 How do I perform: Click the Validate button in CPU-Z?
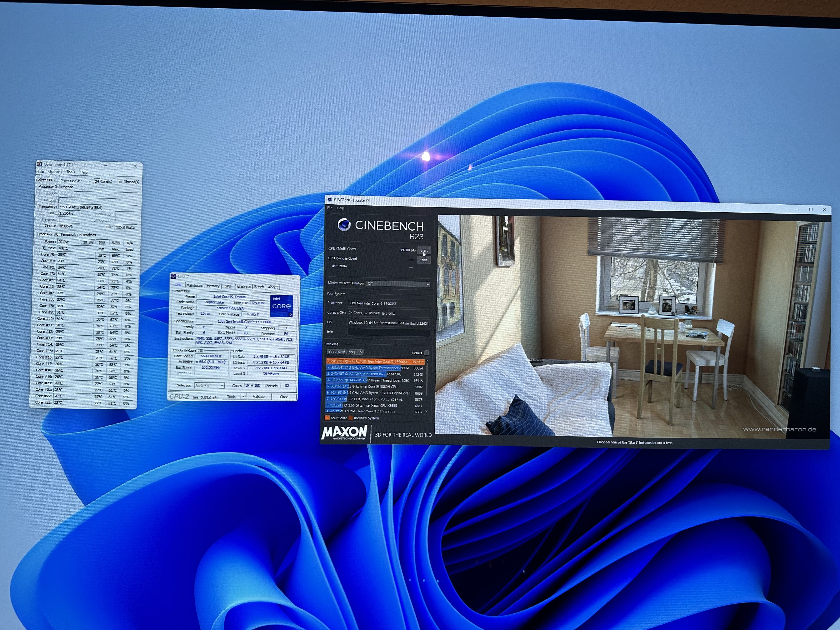pos(259,396)
